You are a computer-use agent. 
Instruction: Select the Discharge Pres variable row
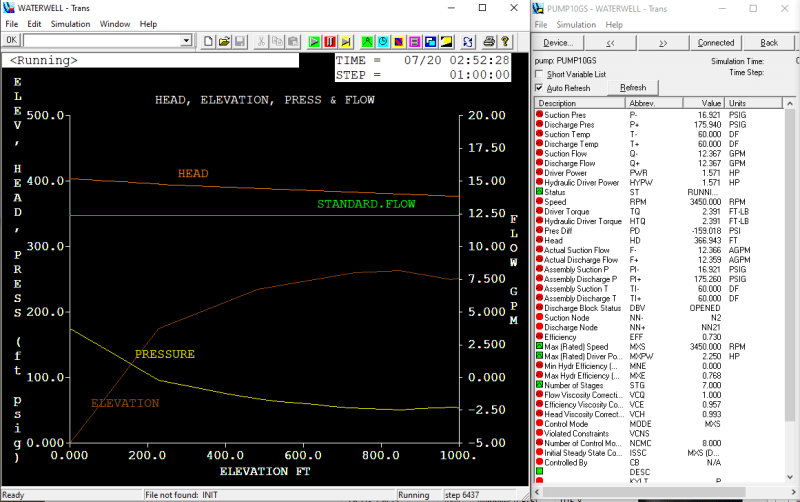(658, 124)
